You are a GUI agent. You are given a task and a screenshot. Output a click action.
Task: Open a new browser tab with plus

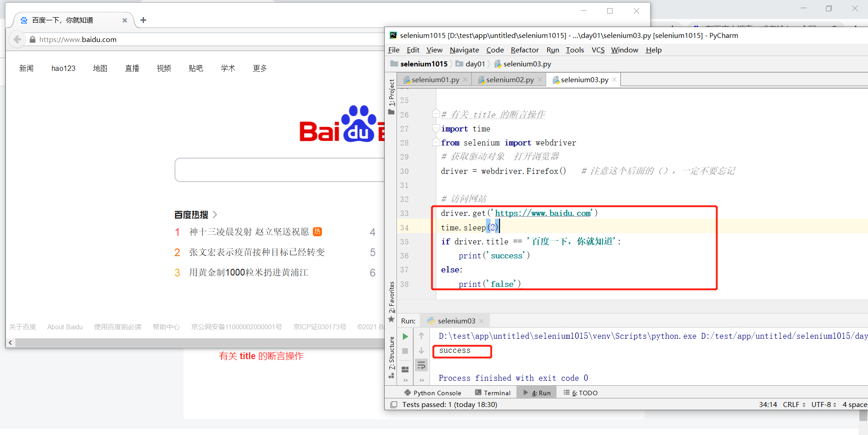pos(143,20)
